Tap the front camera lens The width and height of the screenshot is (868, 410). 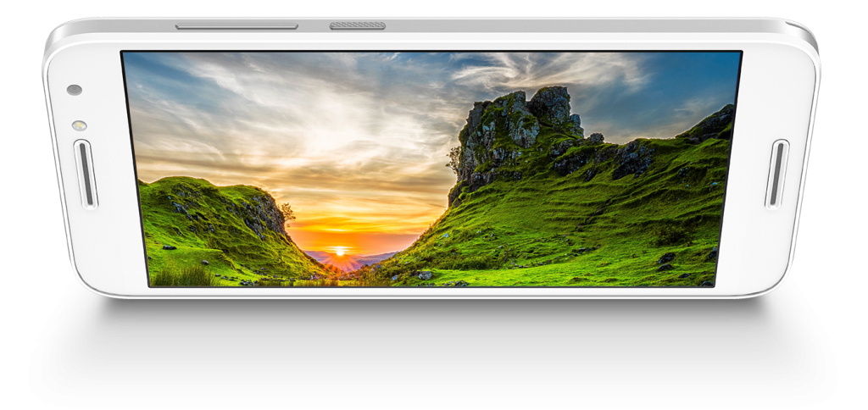(75, 90)
